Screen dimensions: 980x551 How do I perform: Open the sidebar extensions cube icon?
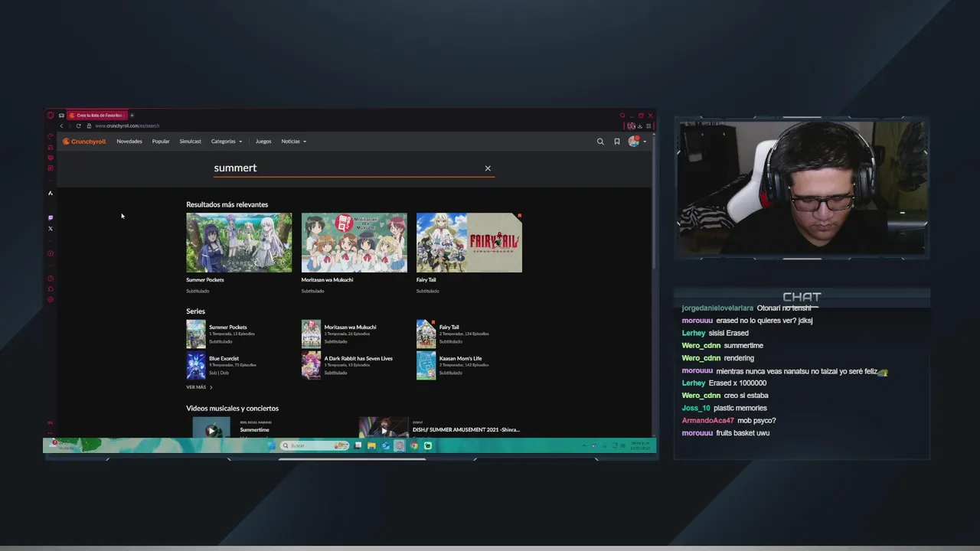(51, 289)
